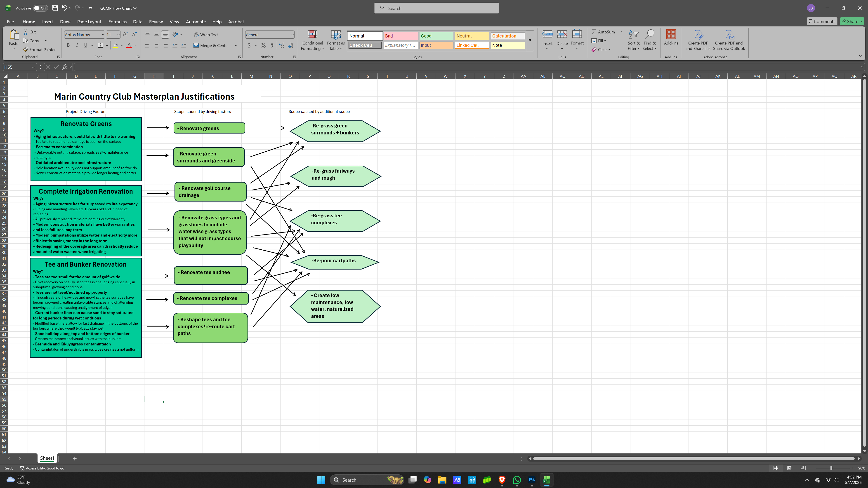Click the Share button
Screen dimensions: 868x488
click(852, 21)
